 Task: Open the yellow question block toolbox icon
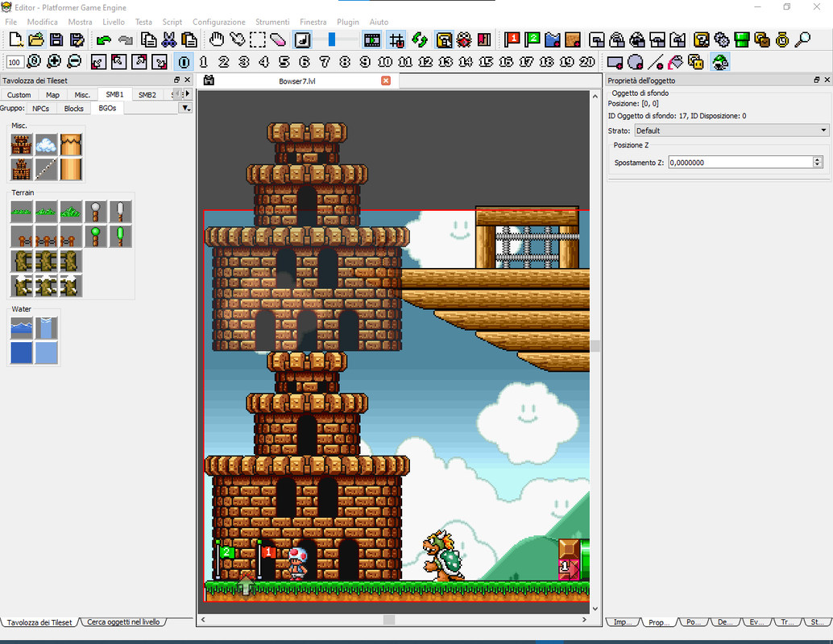tap(702, 39)
